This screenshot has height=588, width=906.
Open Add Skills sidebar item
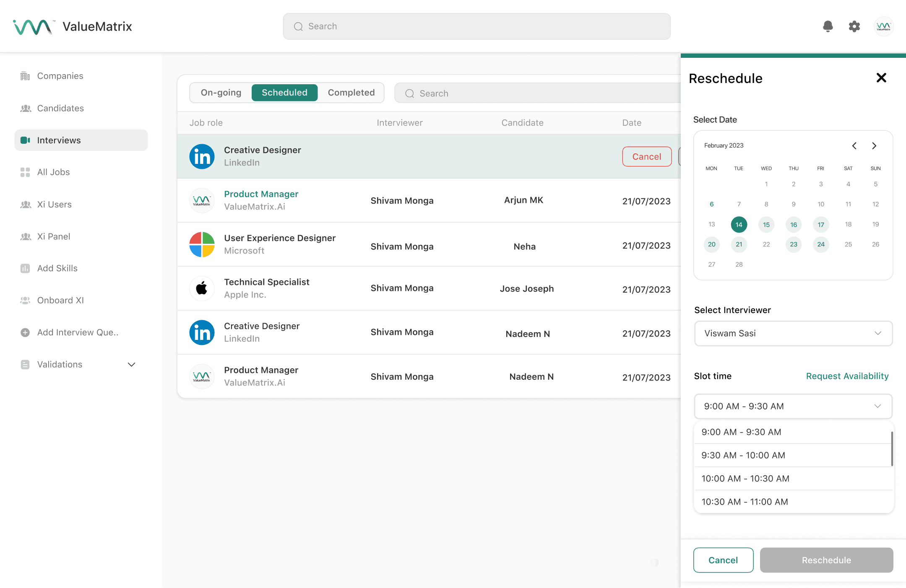tap(57, 268)
